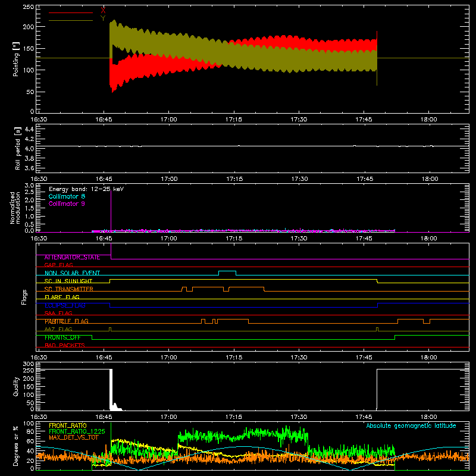Select the 'Flags' axis label
Screen dimensions: 476x476
[x=24, y=297]
